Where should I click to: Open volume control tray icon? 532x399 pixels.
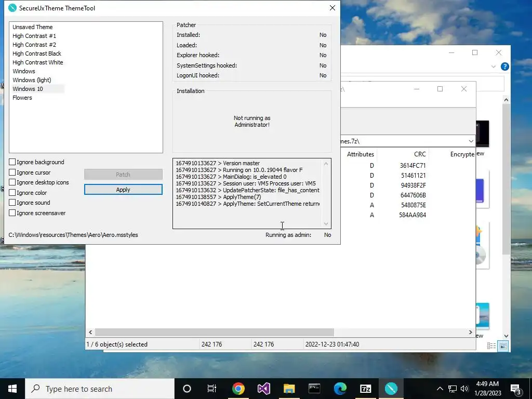(464, 389)
